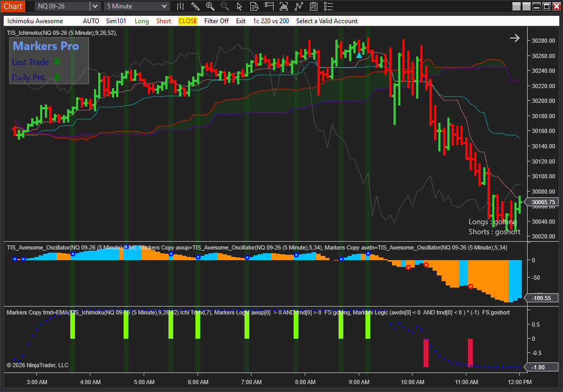Image resolution: width=563 pixels, height=392 pixels.
Task: Click the Shorts : goshort text
Action: (x=494, y=232)
